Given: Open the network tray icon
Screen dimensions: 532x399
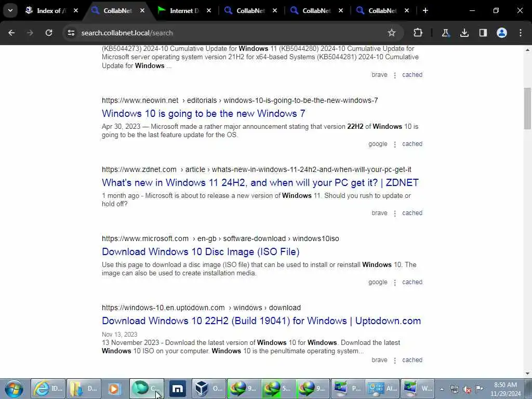Looking at the screenshot, I should click(x=455, y=389).
